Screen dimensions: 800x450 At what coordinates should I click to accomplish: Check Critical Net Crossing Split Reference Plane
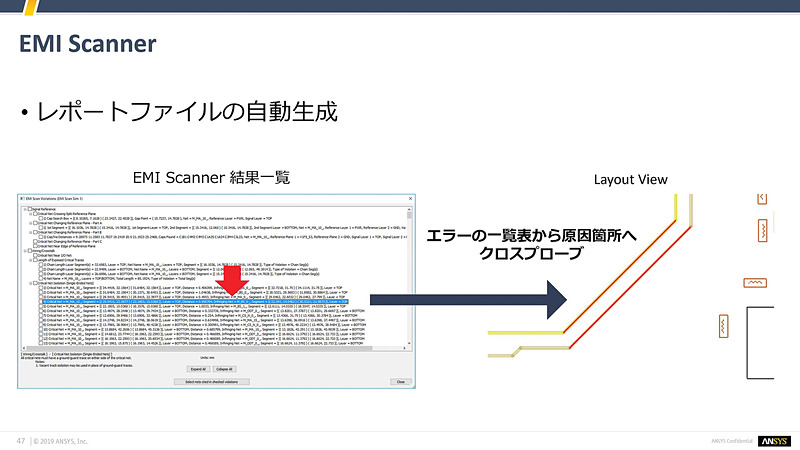click(x=35, y=214)
